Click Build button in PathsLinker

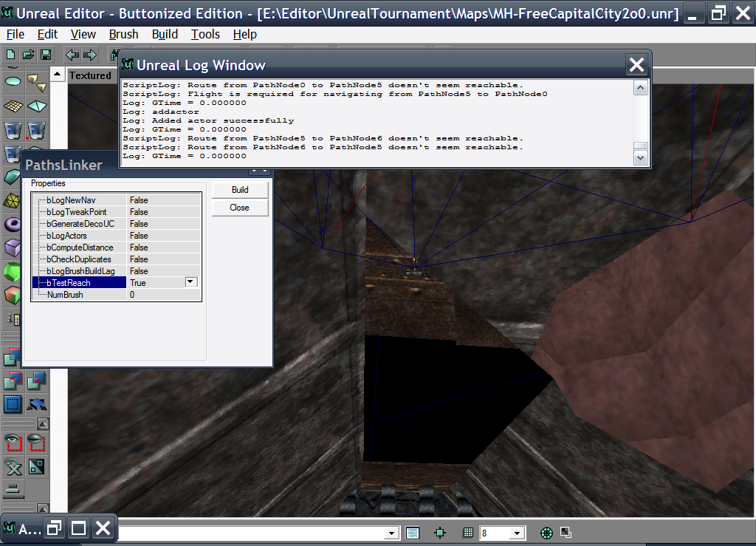(x=240, y=190)
